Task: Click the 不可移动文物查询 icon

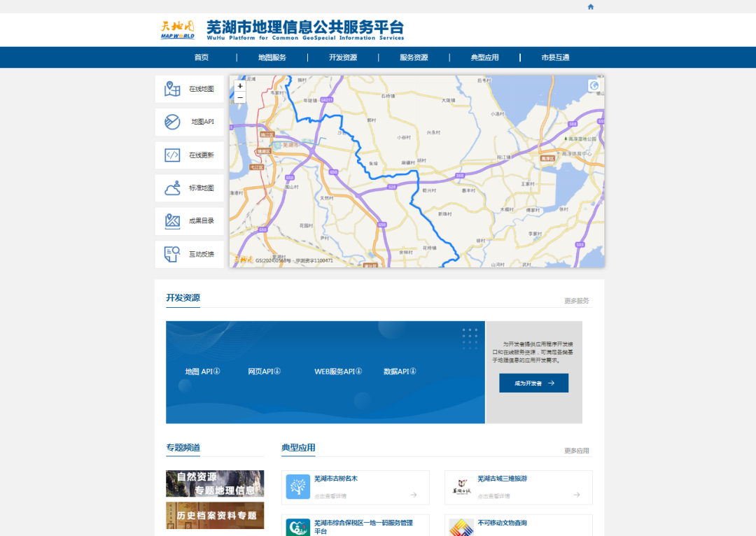Action: point(461,528)
